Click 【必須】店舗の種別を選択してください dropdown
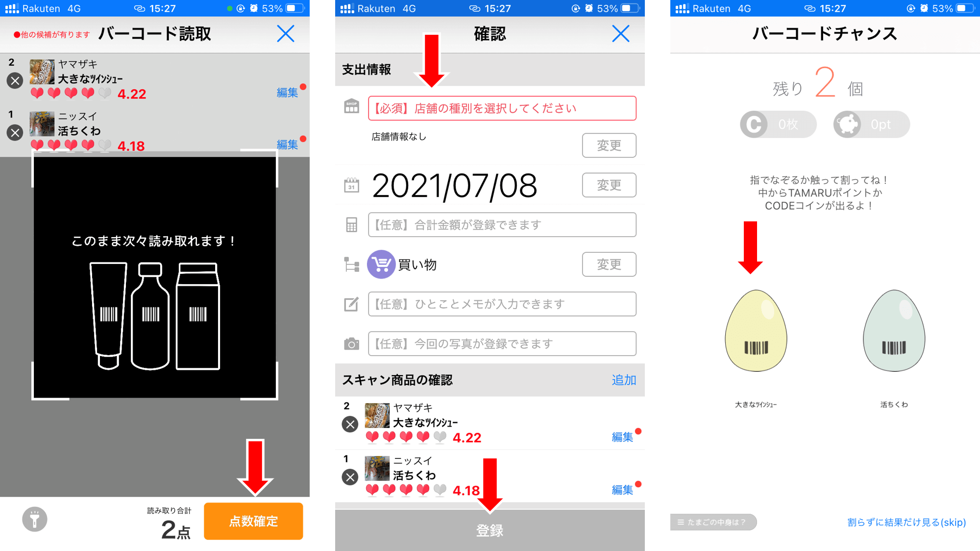The height and width of the screenshot is (551, 980). point(501,108)
